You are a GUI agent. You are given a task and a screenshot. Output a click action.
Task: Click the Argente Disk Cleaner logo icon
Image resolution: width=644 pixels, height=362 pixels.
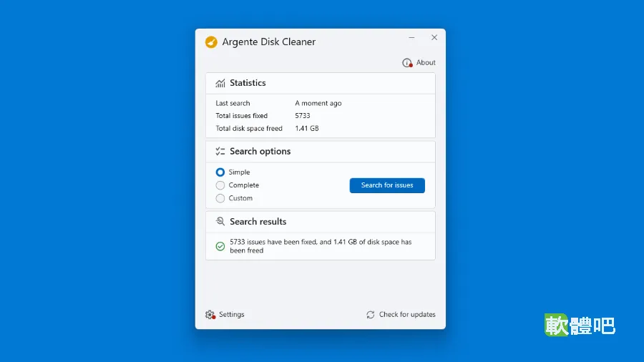(211, 42)
